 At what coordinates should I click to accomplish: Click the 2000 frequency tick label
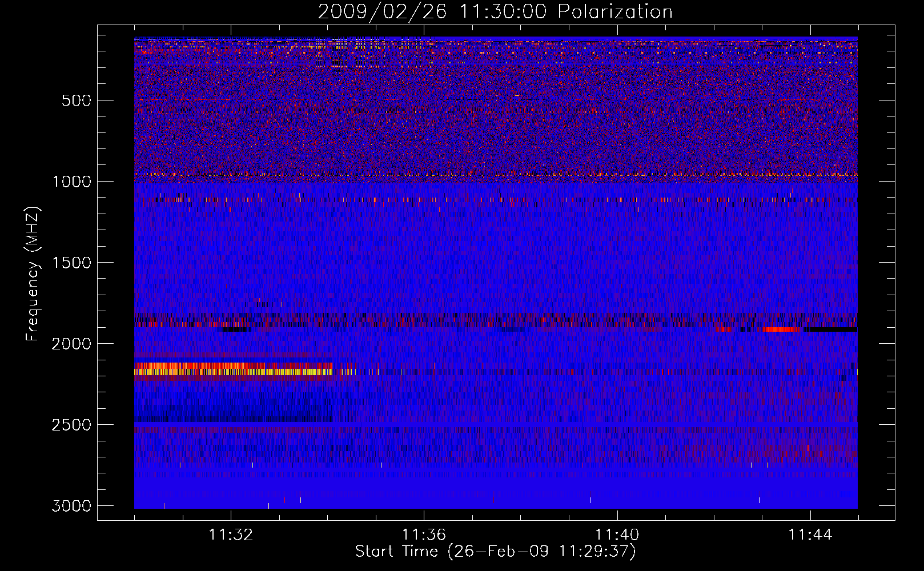pos(71,344)
